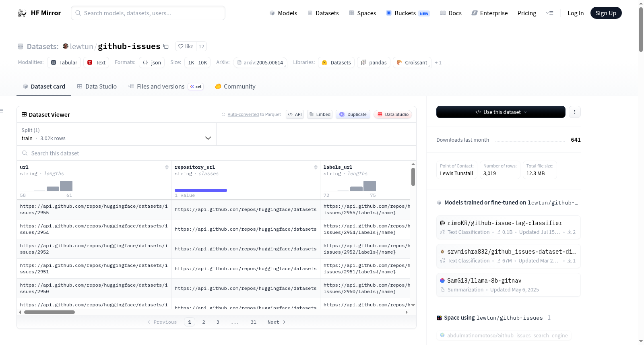
Task: Open the Community tab
Action: 235,87
